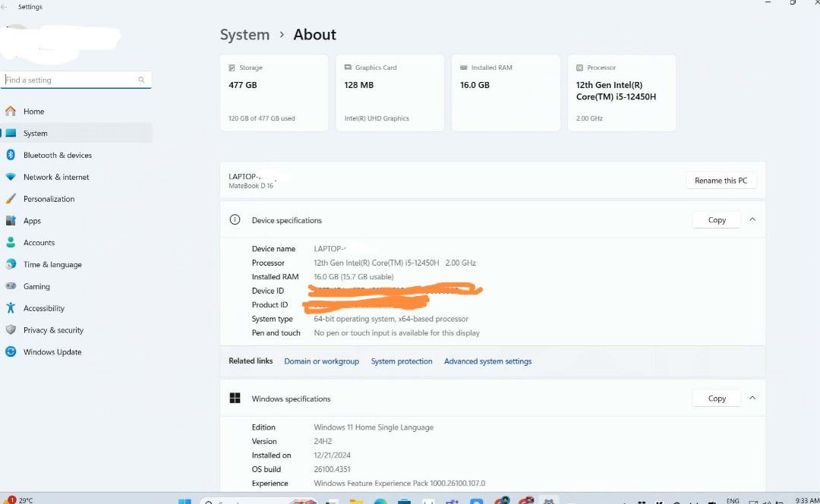Screen dimensions: 820x504
Task: Open Personalization settings with the paintbrush icon
Action: pos(77,199)
